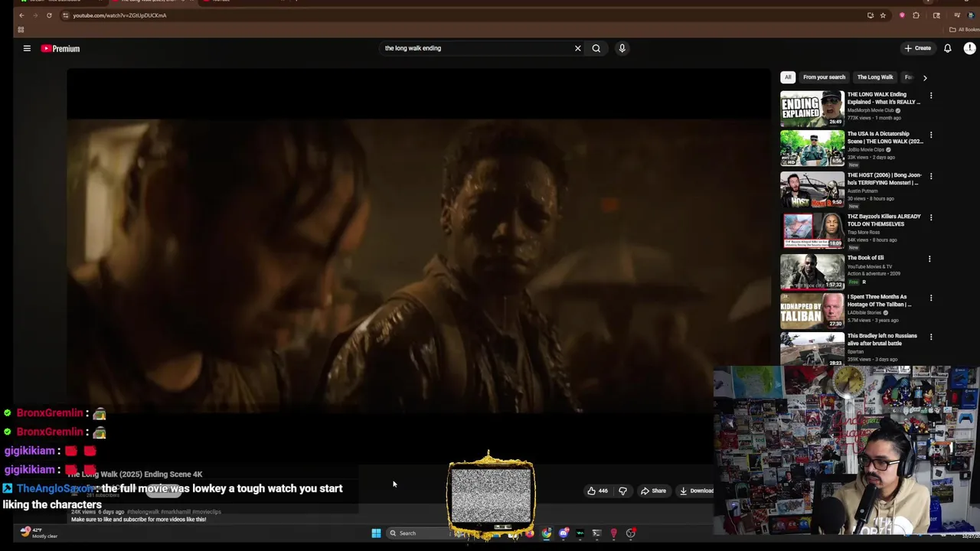Viewport: 980px width, 551px height.
Task: Click the LADbible Stories channel name
Action: point(865,312)
